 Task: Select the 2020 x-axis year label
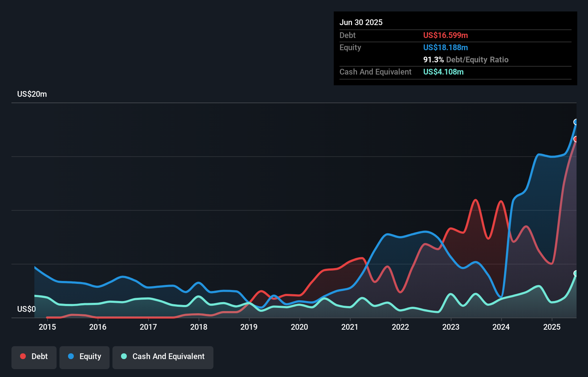(299, 327)
